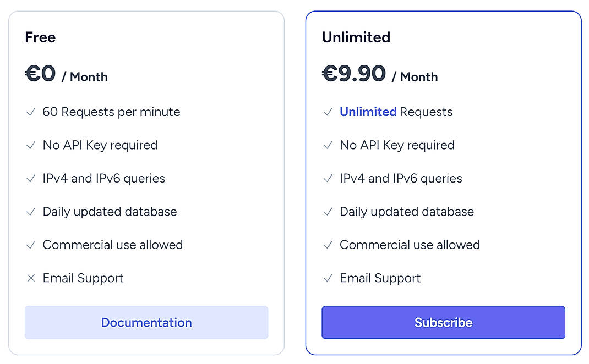Click the highlighted Unlimited link in requests feature
Viewport: 589px width, 364px height.
coord(368,112)
